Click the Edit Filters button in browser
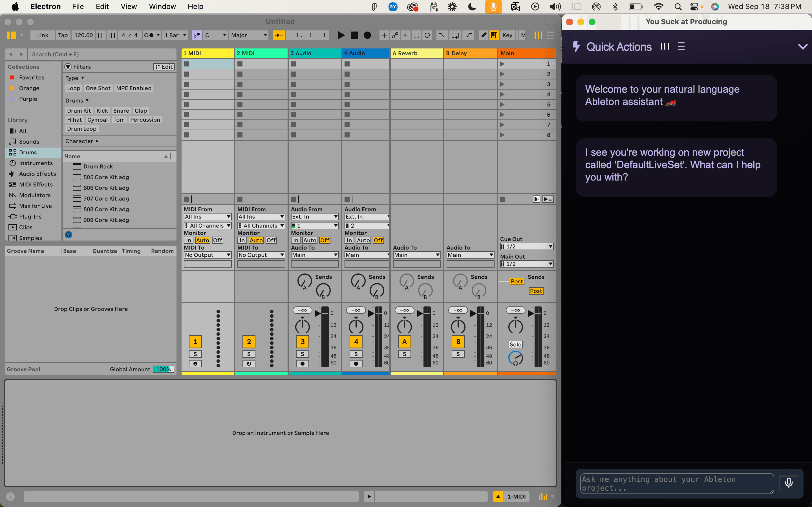812x507 pixels. tap(163, 66)
